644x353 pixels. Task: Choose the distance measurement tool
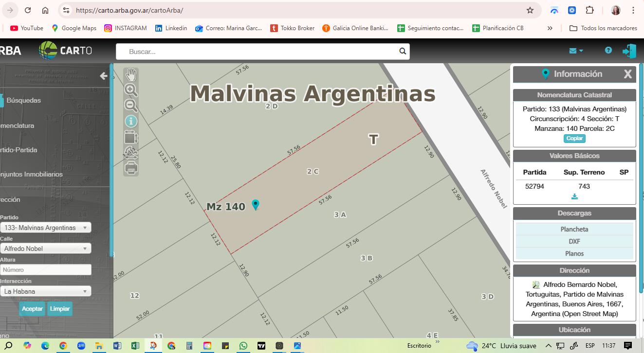point(131,152)
